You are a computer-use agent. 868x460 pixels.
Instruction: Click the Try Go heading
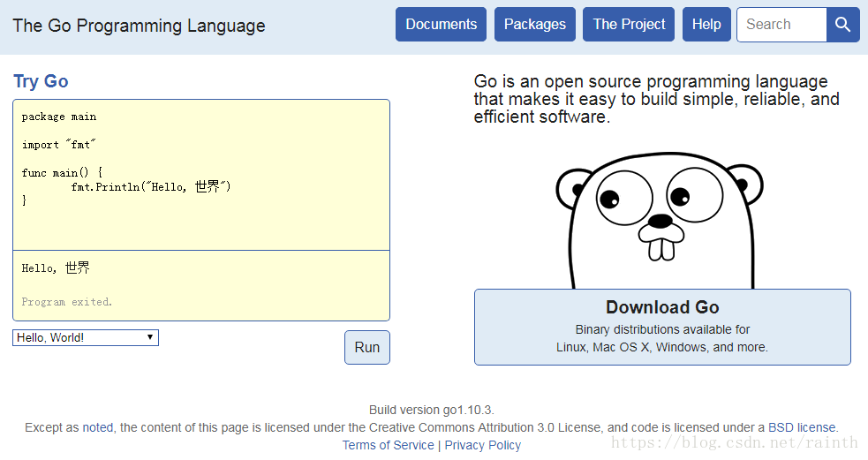41,81
